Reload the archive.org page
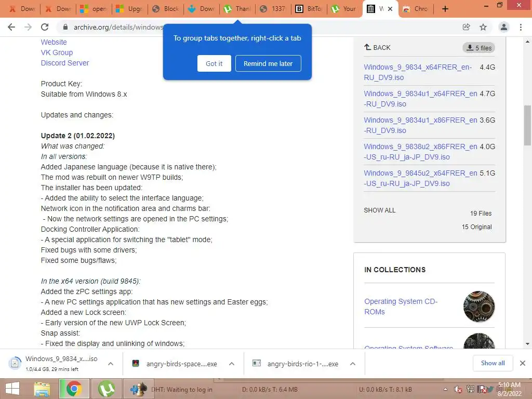Image resolution: width=532 pixels, height=399 pixels. coord(45,27)
